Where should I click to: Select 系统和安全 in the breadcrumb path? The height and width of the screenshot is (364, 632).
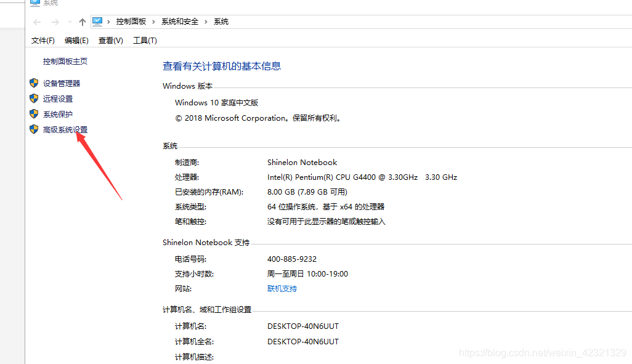[x=180, y=22]
